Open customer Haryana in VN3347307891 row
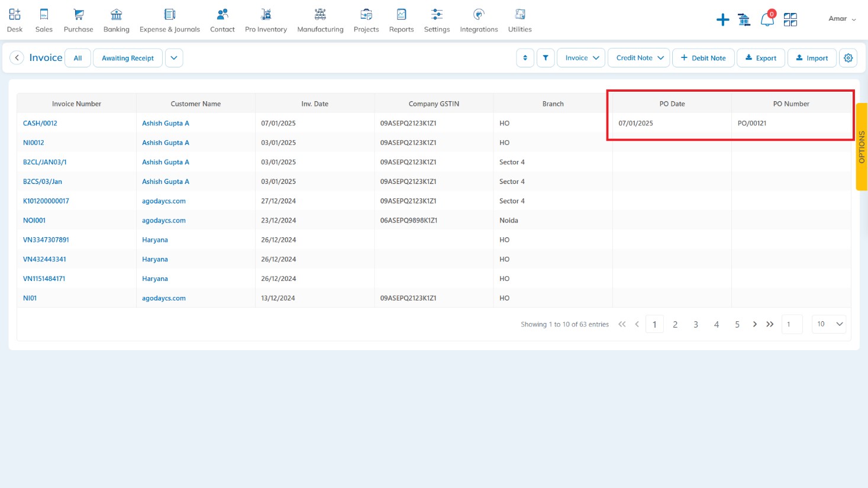Screen dimensions: 868x488 [x=155, y=240]
